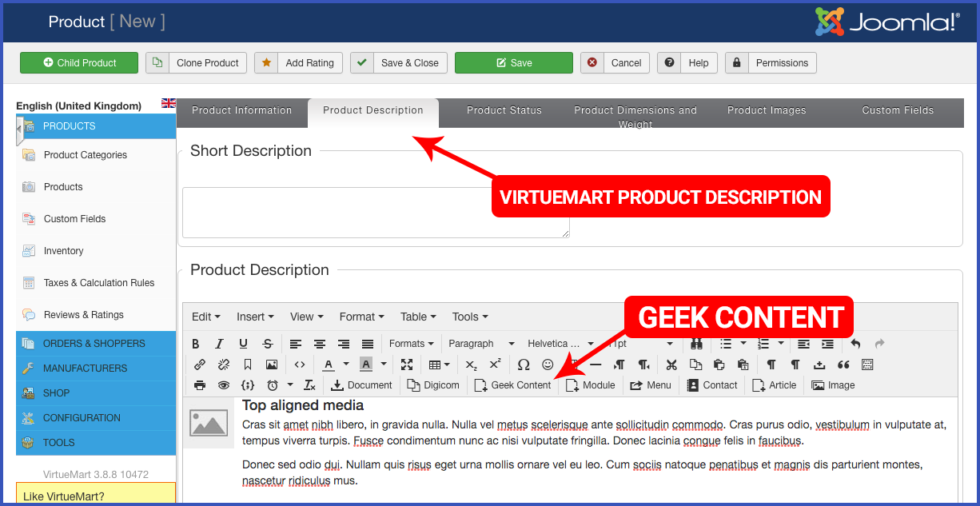
Task: Cut selection with the scissors icon
Action: [x=671, y=365]
